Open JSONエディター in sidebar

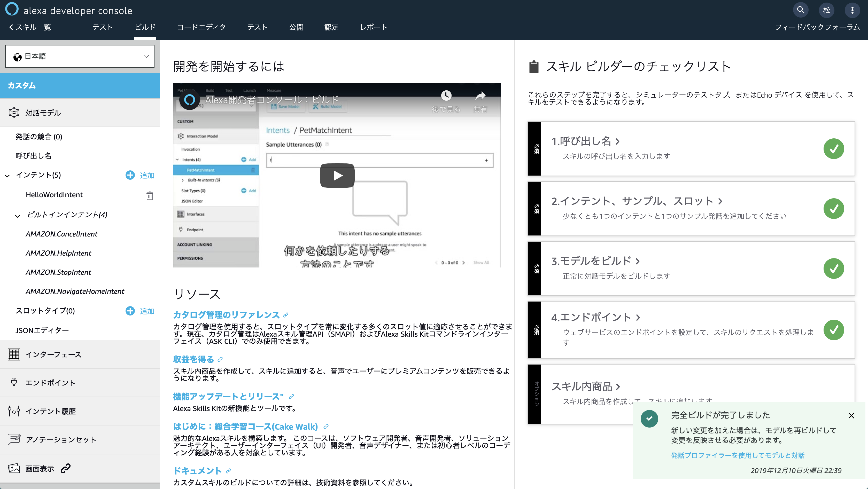[x=42, y=330]
